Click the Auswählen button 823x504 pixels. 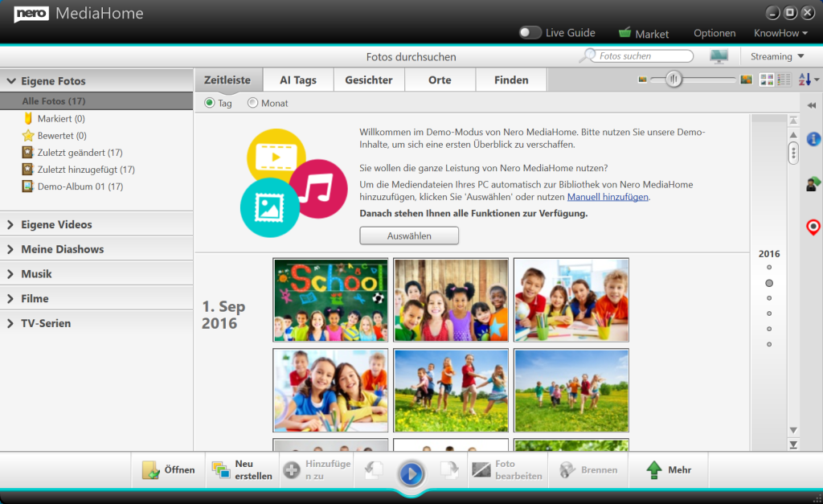409,236
